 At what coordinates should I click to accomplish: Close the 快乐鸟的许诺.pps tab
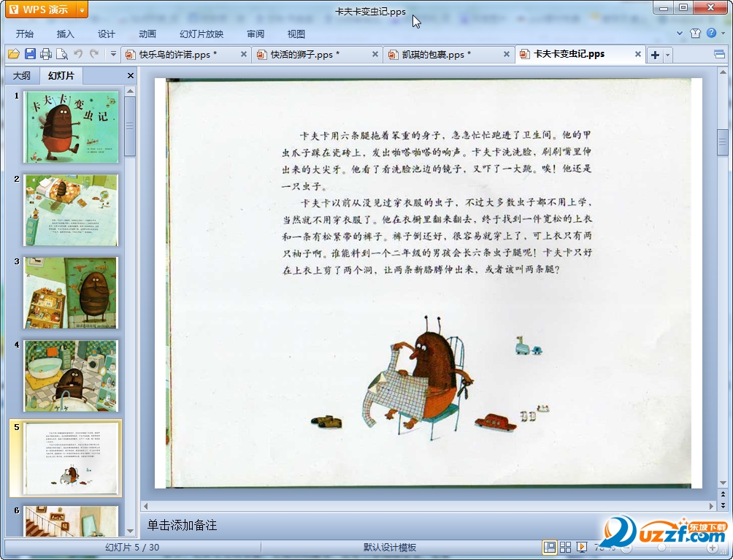[x=244, y=54]
